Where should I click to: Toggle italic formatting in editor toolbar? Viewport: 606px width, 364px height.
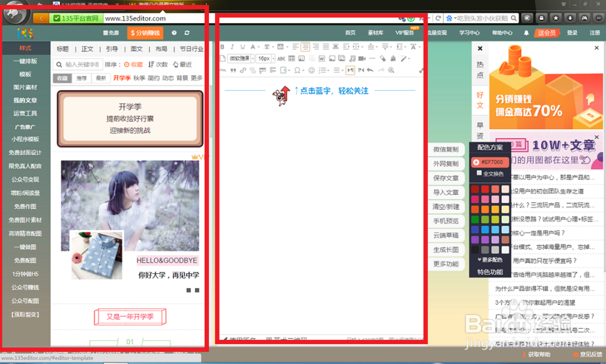[x=232, y=47]
